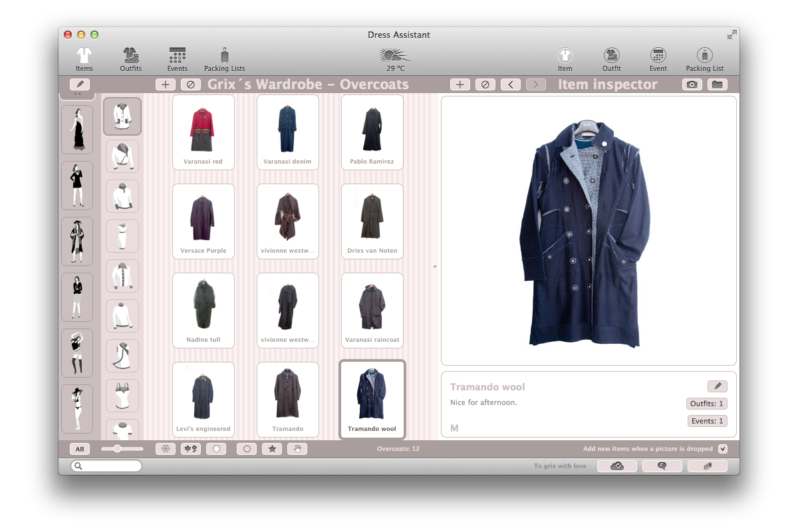This screenshot has height=532, width=798.
Task: Select the camisole lingerie category icon
Action: (122, 396)
